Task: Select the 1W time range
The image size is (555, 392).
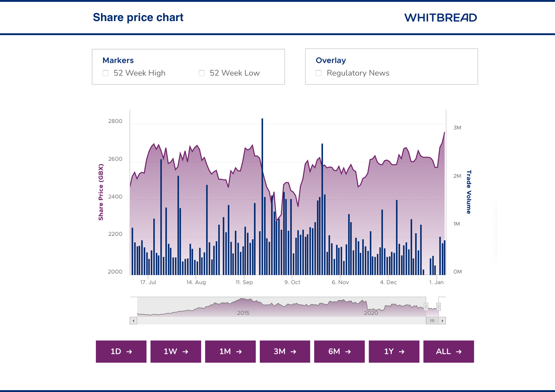Action: pos(175,351)
